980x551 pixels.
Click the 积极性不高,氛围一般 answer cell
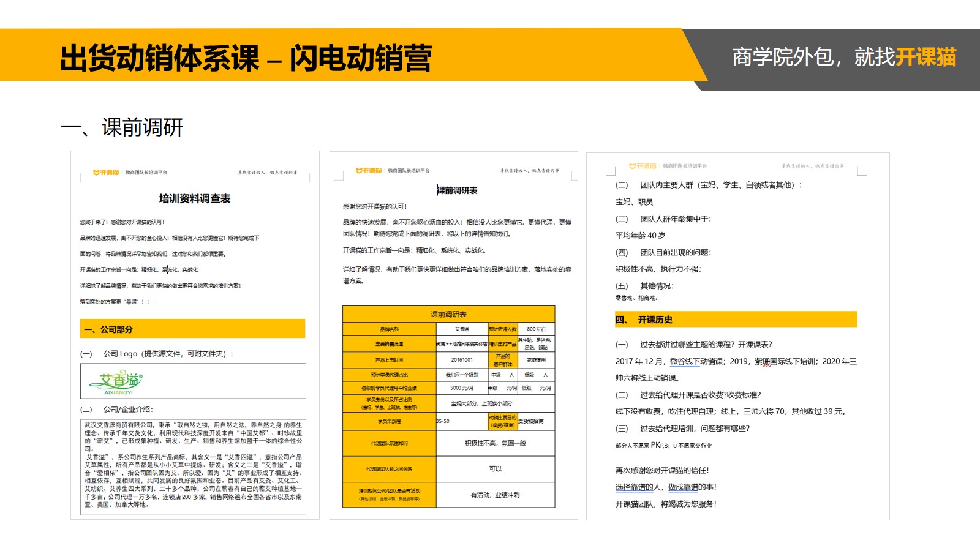[x=496, y=443]
